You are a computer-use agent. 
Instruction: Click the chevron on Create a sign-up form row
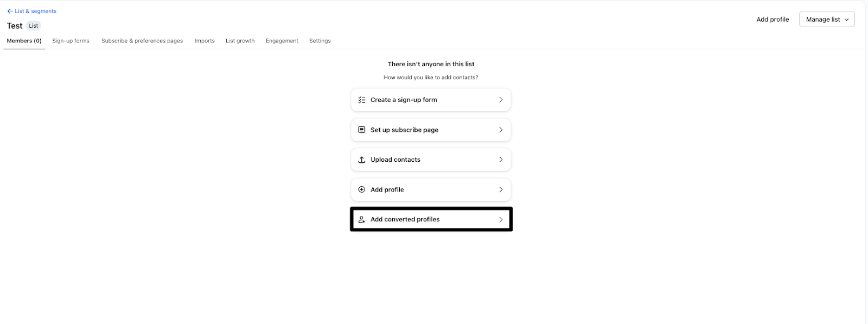[501, 100]
